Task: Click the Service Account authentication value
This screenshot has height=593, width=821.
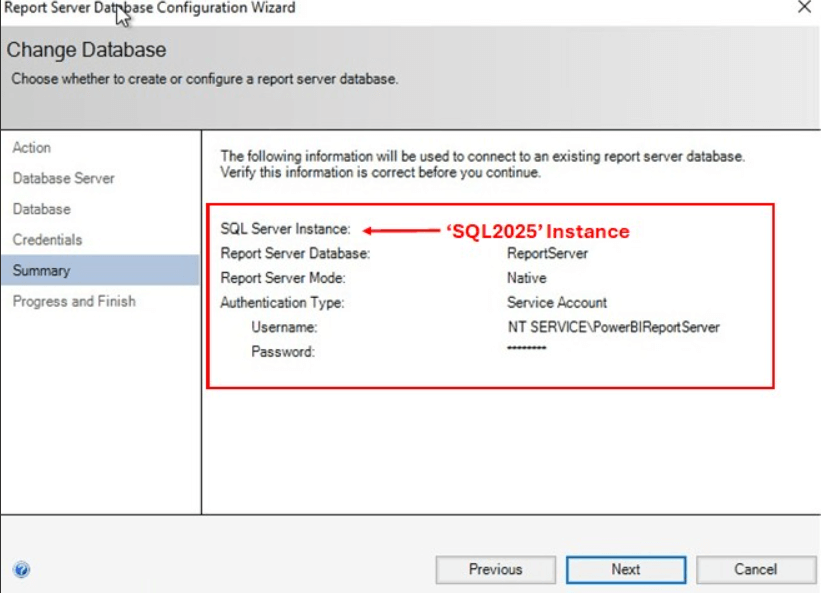Action: pyautogui.click(x=557, y=303)
